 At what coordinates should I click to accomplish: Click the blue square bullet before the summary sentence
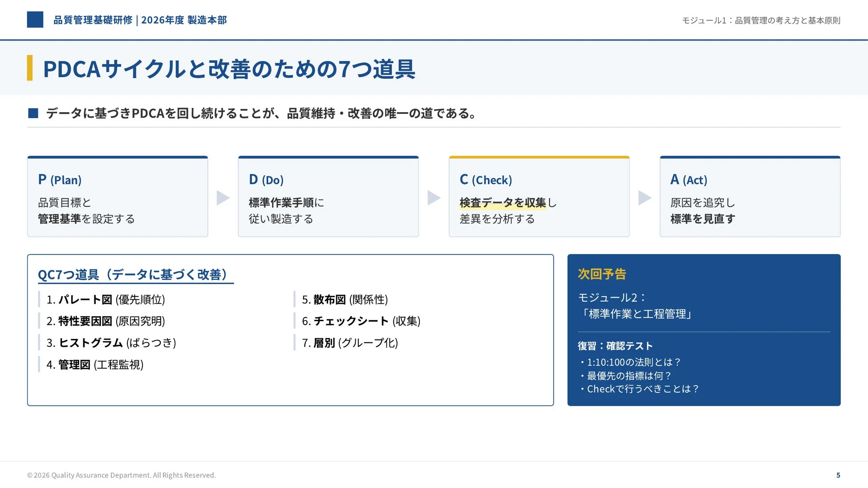point(32,113)
